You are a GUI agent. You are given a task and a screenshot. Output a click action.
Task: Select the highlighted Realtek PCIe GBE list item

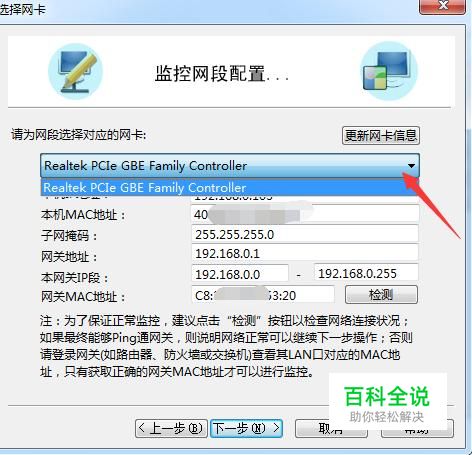tap(230, 188)
